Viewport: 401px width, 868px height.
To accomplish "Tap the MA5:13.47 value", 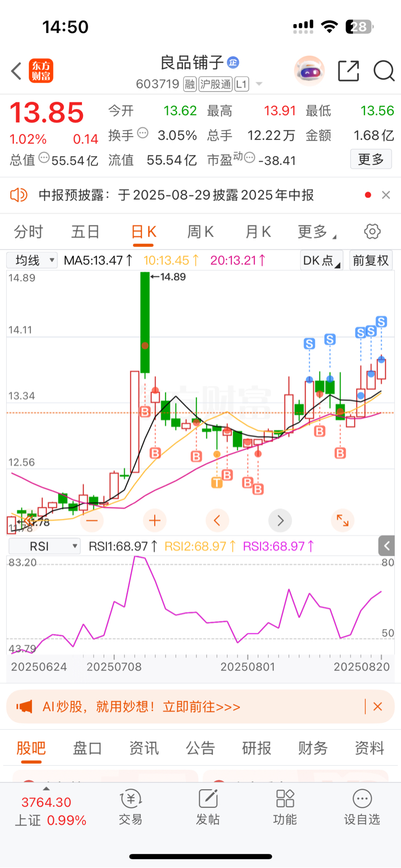I will (98, 260).
